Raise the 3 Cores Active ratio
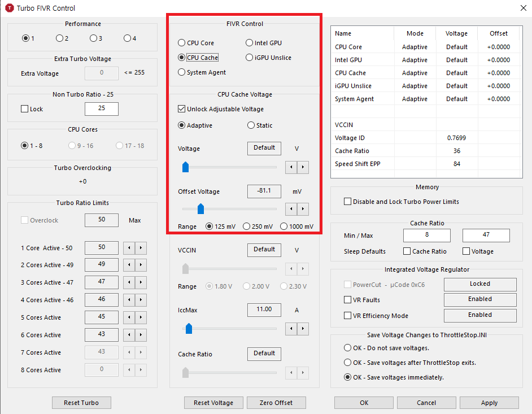 click(141, 282)
